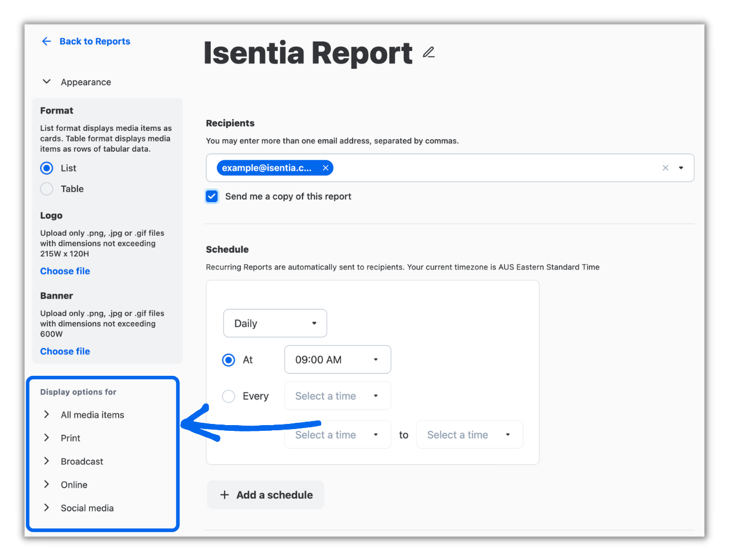Remove the example@isentia.c... recipient chip
Image resolution: width=734 pixels, height=560 pixels.
pyautogui.click(x=325, y=168)
